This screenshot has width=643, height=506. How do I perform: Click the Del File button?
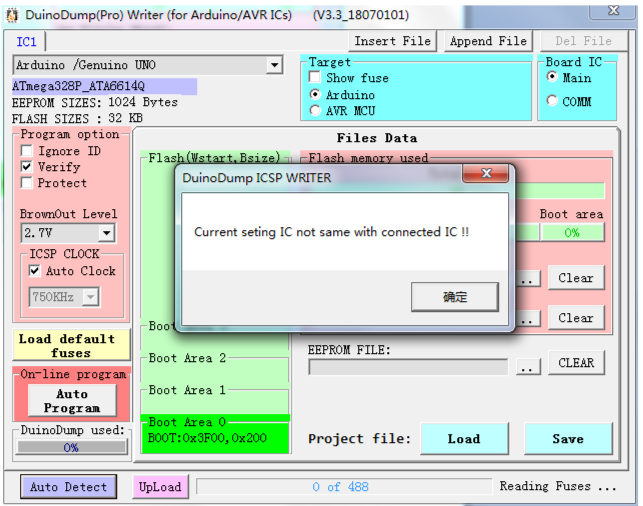(584, 41)
